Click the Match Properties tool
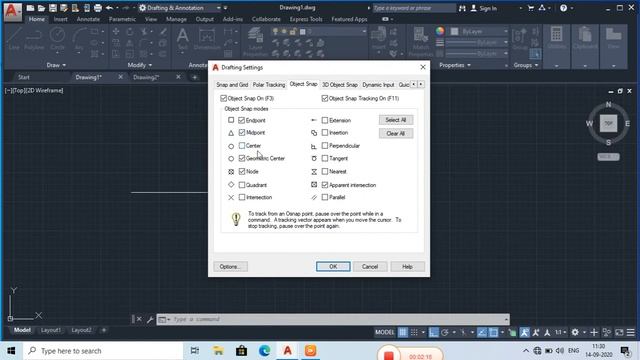The height and width of the screenshot is (360, 640). pyautogui.click(x=421, y=41)
